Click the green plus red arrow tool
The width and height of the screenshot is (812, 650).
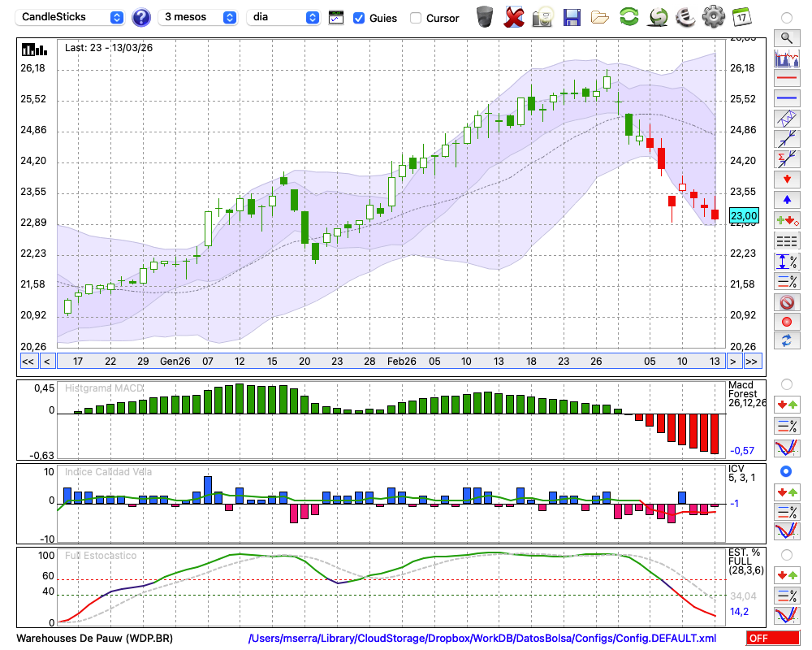coord(787,220)
